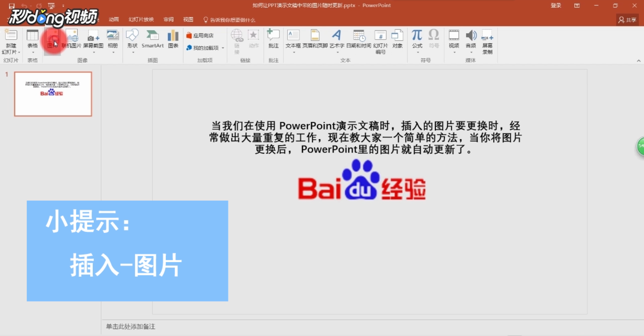644x336 pixels.
Task: Open Header and Footer (页眉和页脚)
Action: click(x=315, y=39)
